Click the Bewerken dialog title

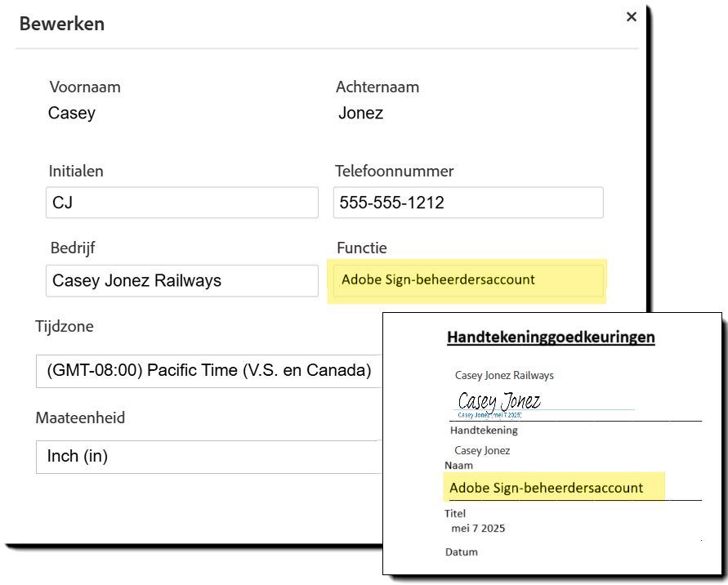62,24
